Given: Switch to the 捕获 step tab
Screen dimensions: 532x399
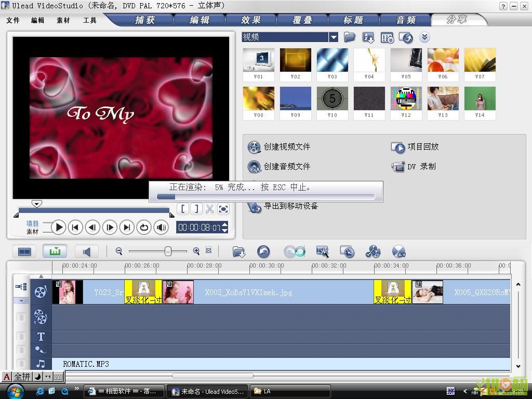Looking at the screenshot, I should pyautogui.click(x=145, y=20).
